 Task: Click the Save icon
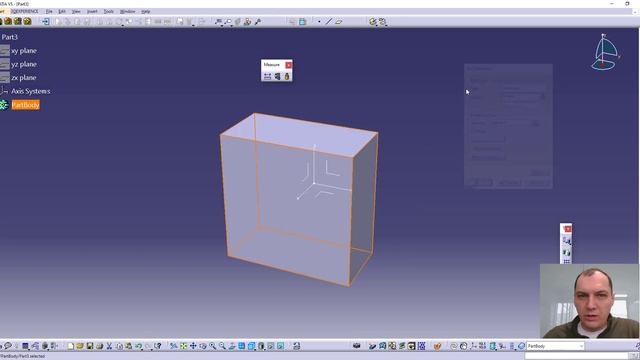click(90, 346)
